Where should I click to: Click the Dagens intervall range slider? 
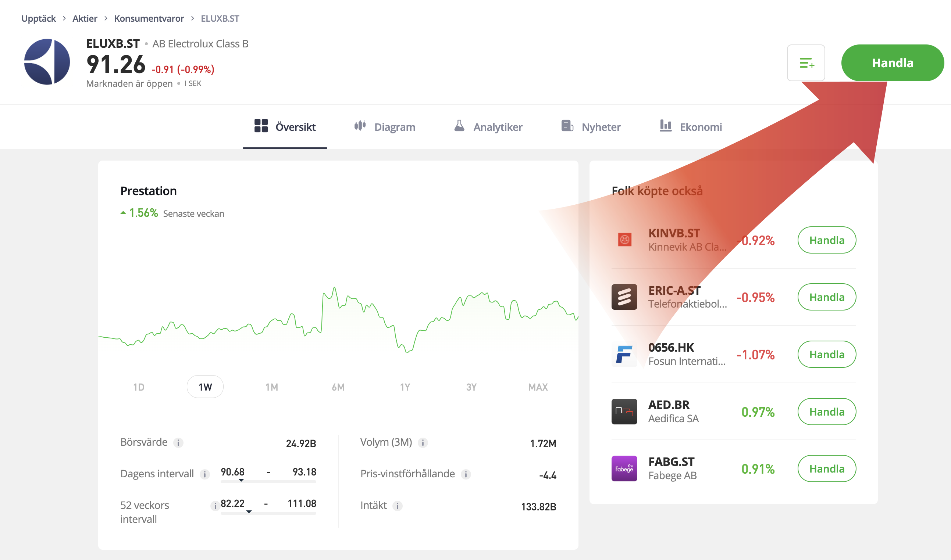[x=268, y=481]
